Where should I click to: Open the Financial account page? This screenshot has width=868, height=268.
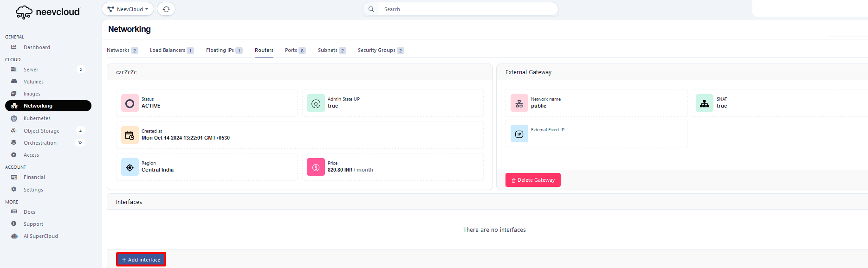[x=34, y=177]
